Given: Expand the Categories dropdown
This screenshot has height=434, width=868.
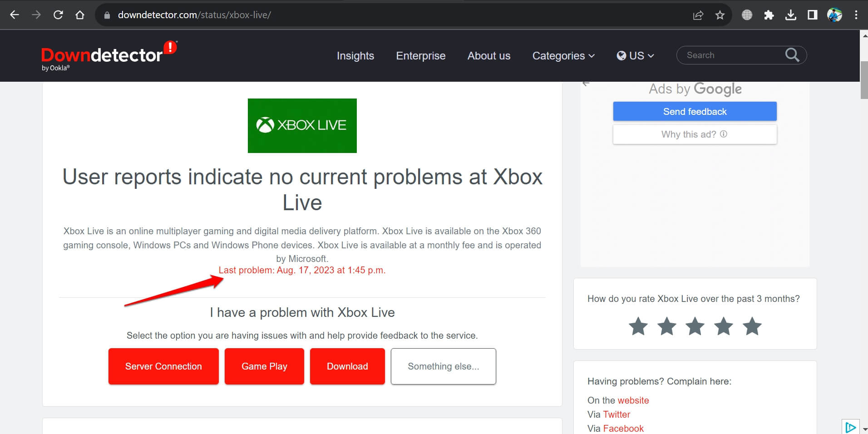Looking at the screenshot, I should point(563,56).
